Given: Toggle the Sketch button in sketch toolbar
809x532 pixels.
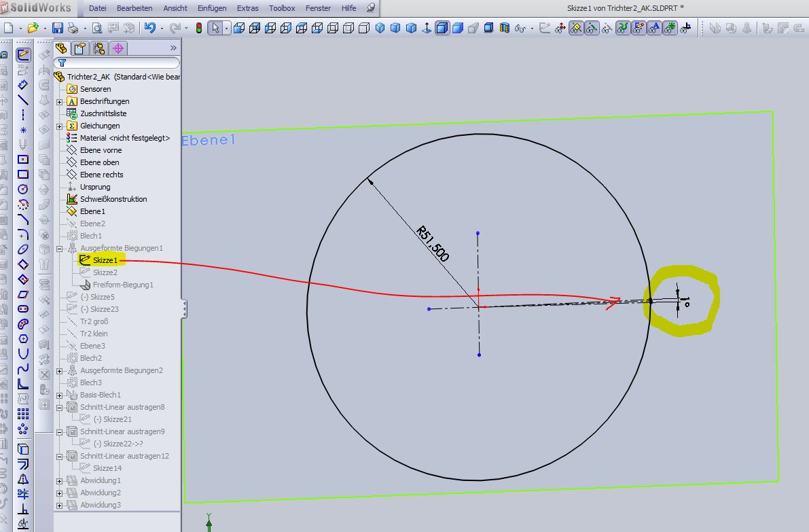Looking at the screenshot, I should [23, 55].
